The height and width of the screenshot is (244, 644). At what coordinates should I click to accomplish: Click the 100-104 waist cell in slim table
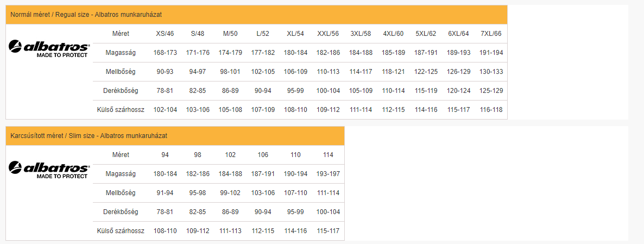tap(328, 212)
